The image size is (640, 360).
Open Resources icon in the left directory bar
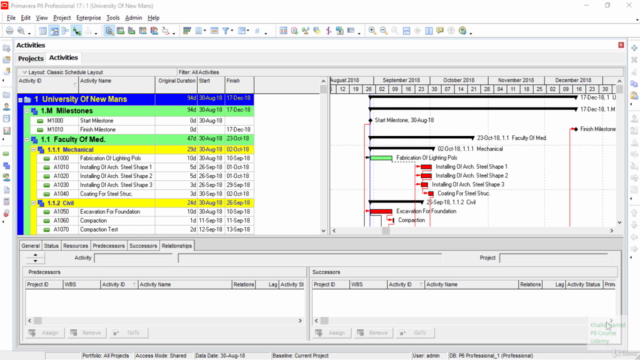[7, 107]
